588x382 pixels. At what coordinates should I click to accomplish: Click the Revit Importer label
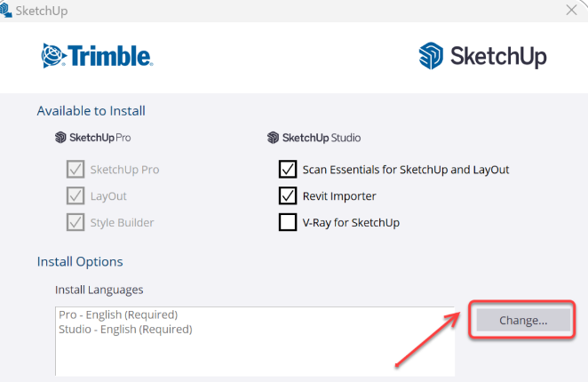coord(339,195)
